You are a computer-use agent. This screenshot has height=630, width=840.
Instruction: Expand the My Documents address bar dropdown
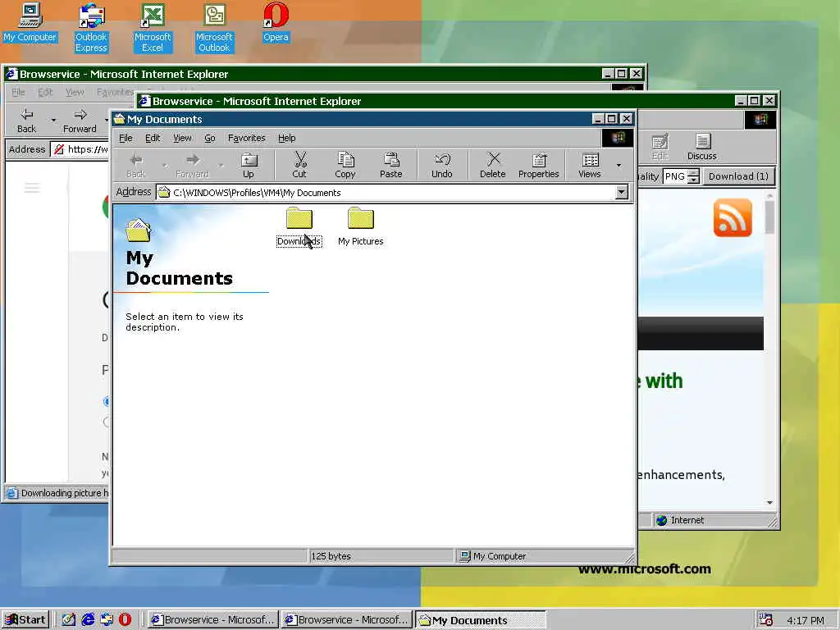(622, 192)
